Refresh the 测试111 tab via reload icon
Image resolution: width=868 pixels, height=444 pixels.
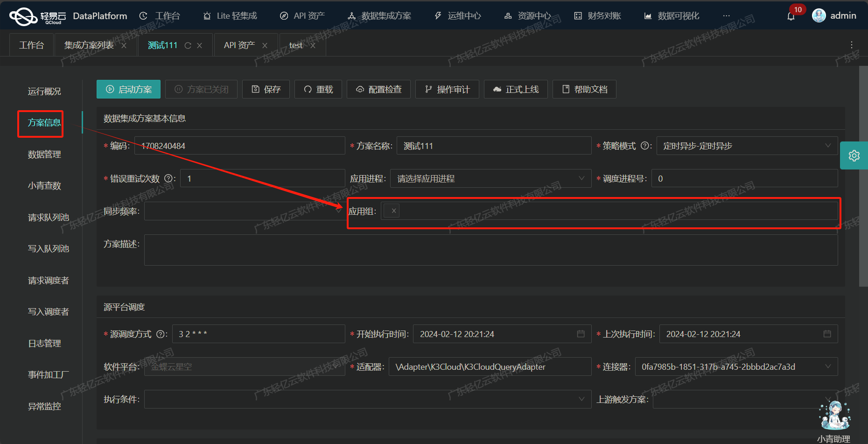pos(188,45)
